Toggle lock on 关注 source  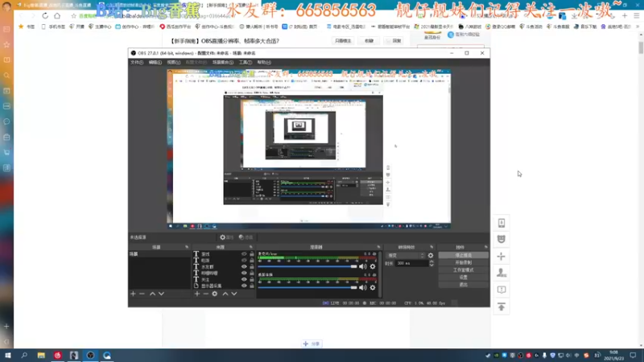[252, 279]
